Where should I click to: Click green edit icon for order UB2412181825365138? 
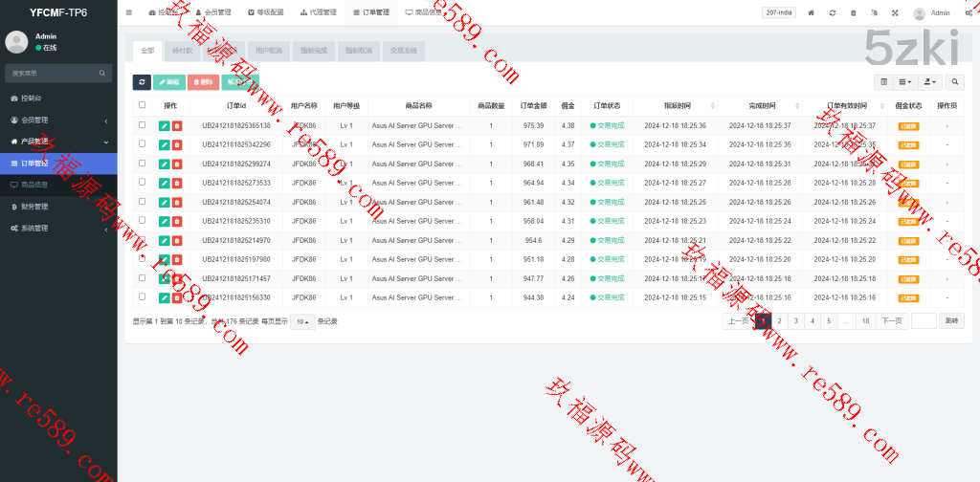(x=165, y=125)
